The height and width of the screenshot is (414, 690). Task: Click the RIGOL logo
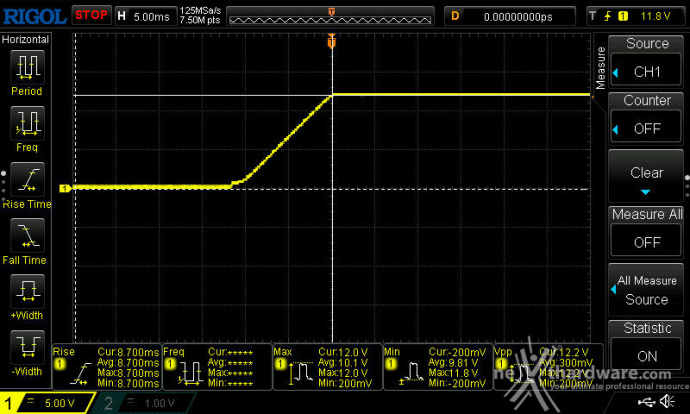point(35,17)
